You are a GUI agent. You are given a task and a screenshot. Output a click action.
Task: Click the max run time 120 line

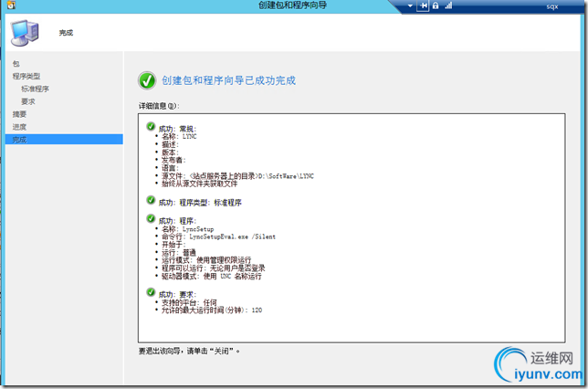[x=212, y=310]
